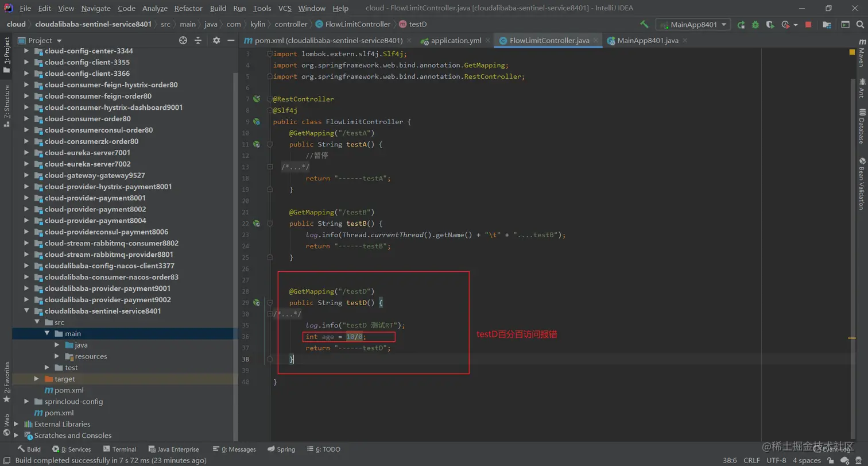The width and height of the screenshot is (868, 466).
Task: Open the Bean Validation tool window
Action: pos(861,183)
